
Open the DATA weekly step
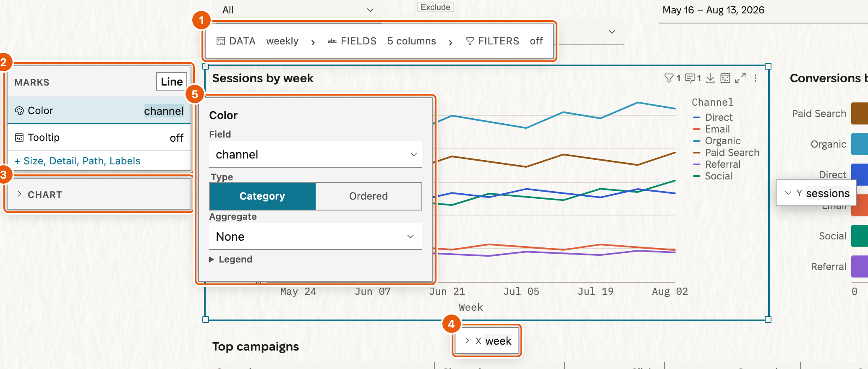coord(257,41)
